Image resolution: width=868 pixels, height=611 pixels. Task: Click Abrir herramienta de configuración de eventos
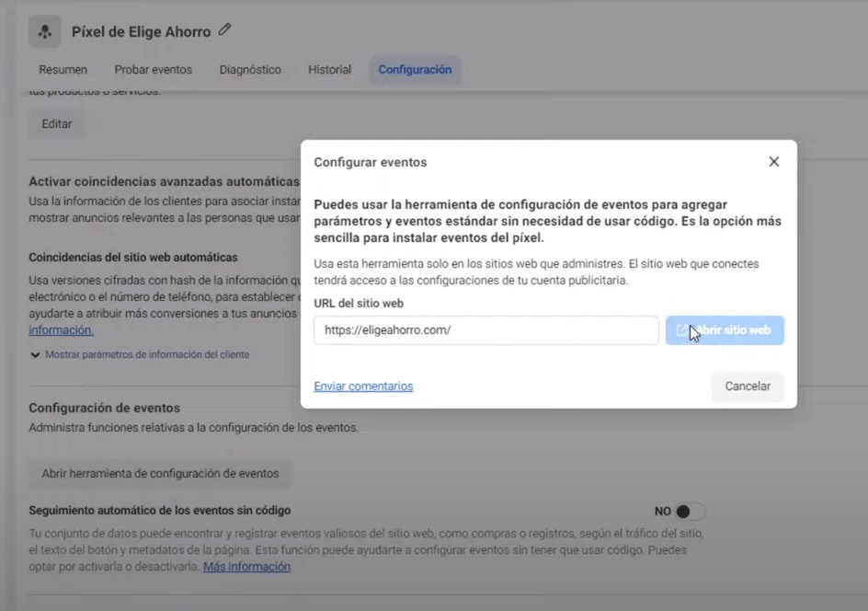click(160, 474)
